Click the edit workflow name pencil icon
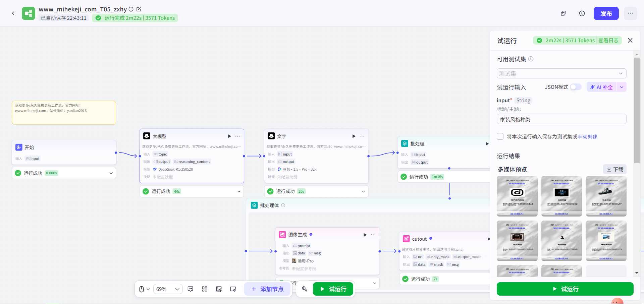Screen dimensions: 644x304 139,9
